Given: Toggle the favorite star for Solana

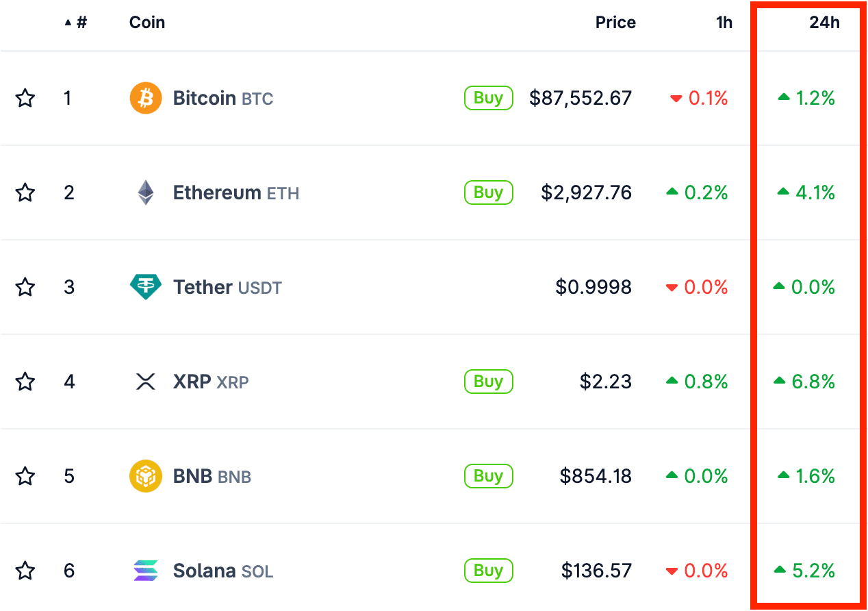Looking at the screenshot, I should click(x=25, y=571).
